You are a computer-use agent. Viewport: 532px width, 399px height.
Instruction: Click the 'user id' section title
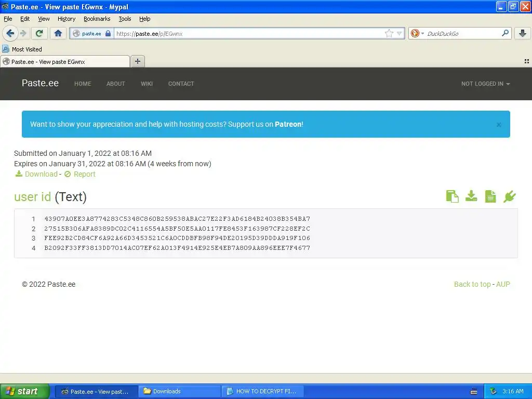(32, 197)
